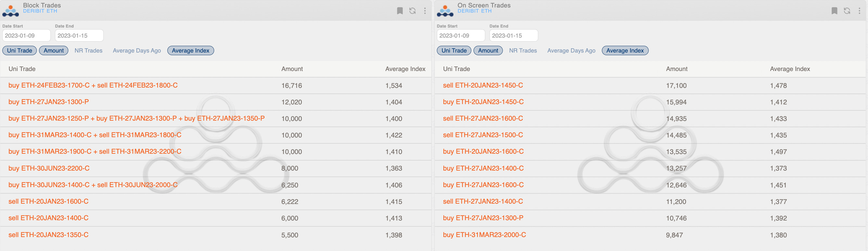
Task: Toggle Amount column in Block Trades
Action: (54, 51)
